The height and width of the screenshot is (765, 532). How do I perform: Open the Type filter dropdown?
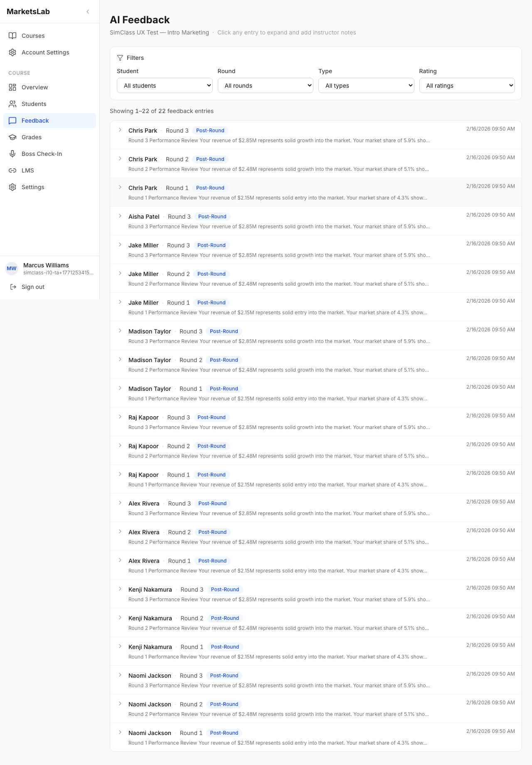pos(366,86)
